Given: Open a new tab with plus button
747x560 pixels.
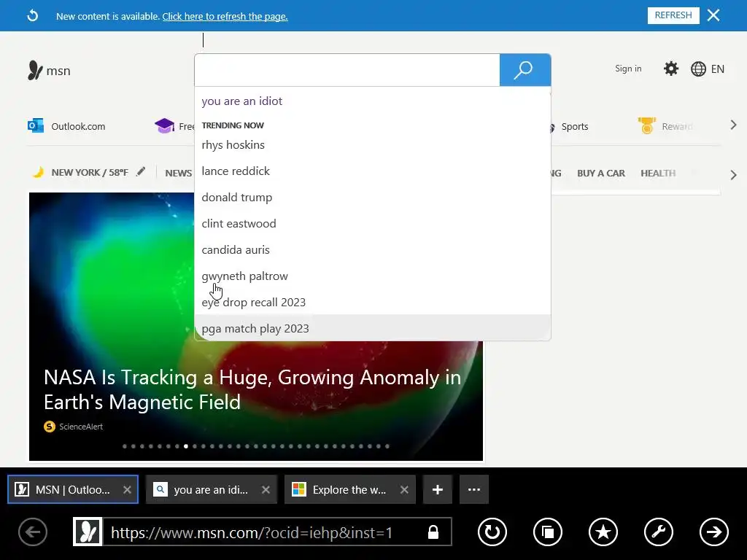Looking at the screenshot, I should pyautogui.click(x=438, y=489).
